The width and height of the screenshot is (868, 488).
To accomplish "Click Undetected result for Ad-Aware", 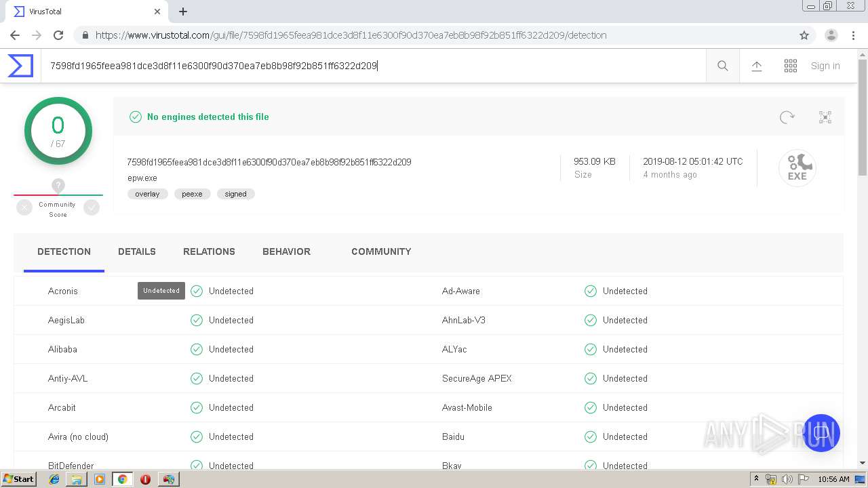I will pos(625,291).
